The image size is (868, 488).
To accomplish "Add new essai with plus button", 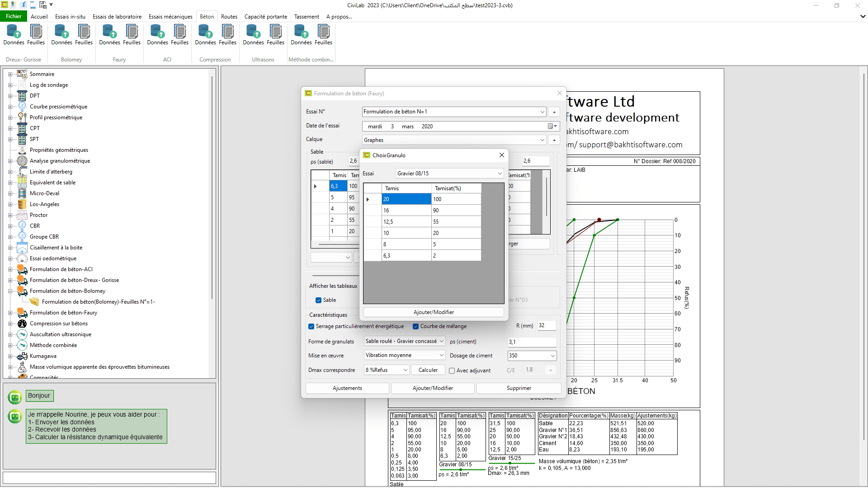I will (554, 112).
